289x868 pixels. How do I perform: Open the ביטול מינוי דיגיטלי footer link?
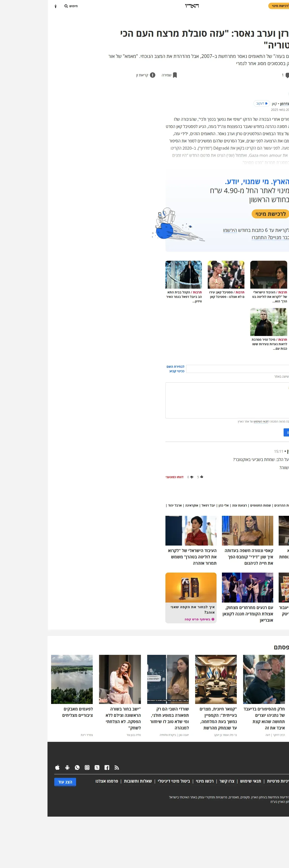174,781
